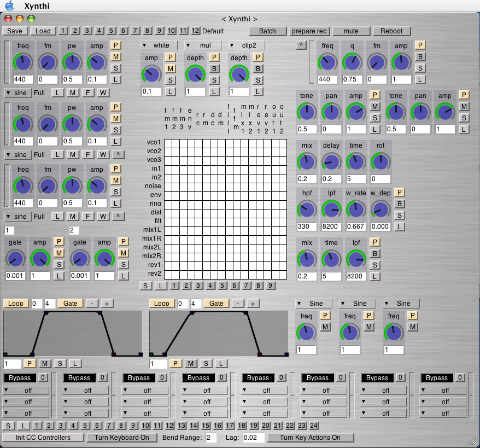
Task: Click the F button of first oscillator
Action: tap(88, 93)
